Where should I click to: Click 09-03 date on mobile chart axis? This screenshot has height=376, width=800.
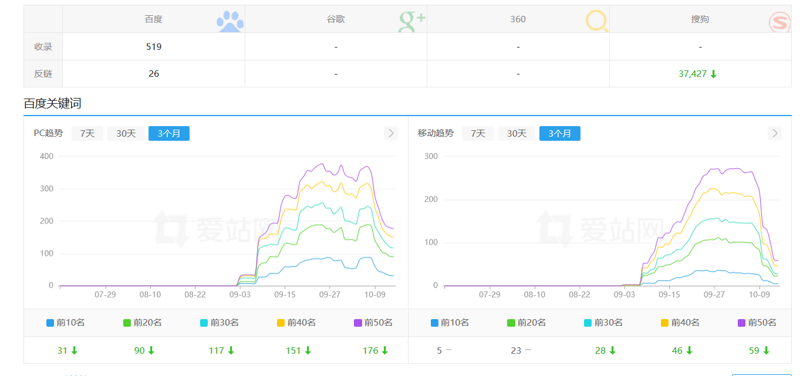click(x=624, y=295)
